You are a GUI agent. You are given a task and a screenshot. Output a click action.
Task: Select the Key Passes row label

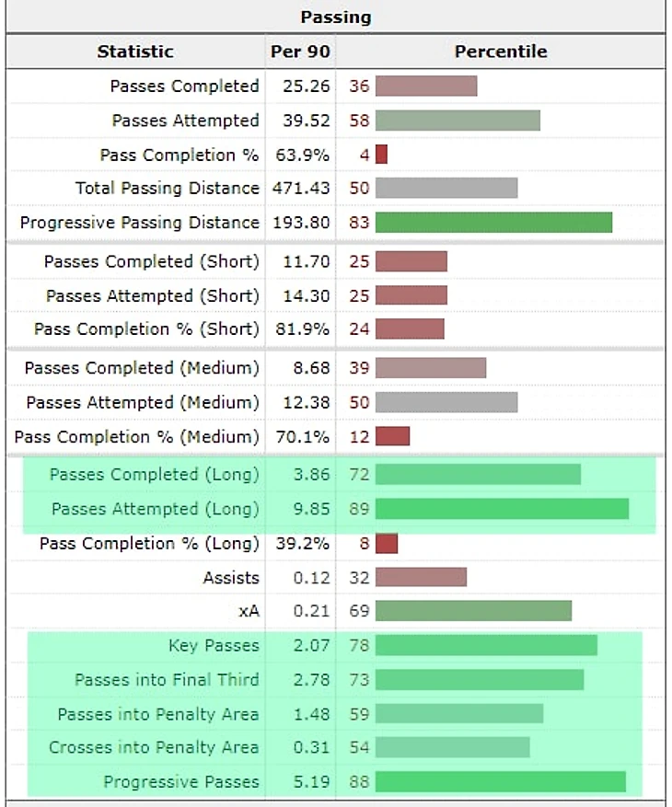point(214,646)
